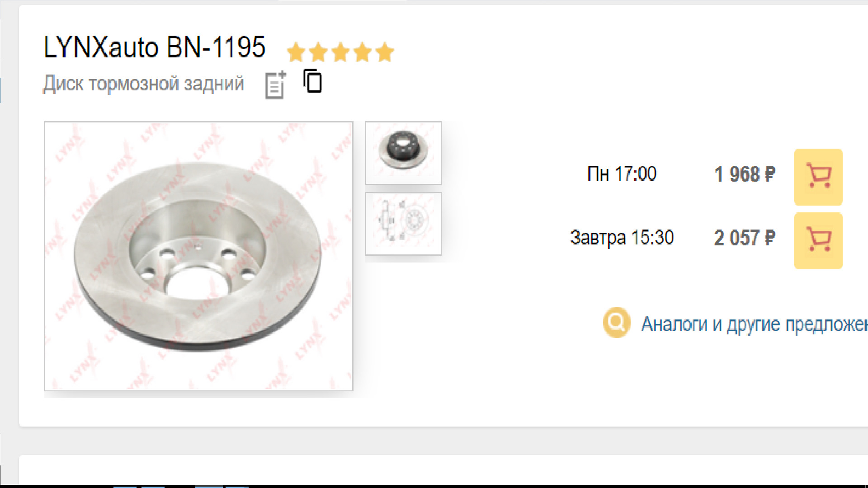The image size is (868, 488).
Task: Add the 2 057 ₽ offer to cart
Action: (x=818, y=241)
